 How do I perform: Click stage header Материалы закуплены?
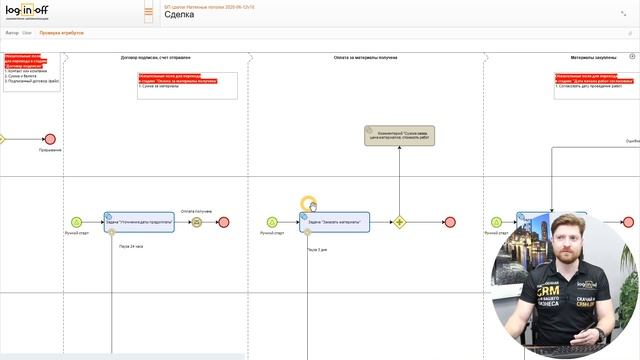tap(593, 58)
